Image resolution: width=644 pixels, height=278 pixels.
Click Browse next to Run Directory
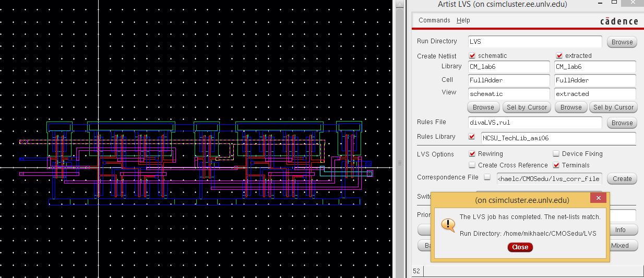[622, 42]
